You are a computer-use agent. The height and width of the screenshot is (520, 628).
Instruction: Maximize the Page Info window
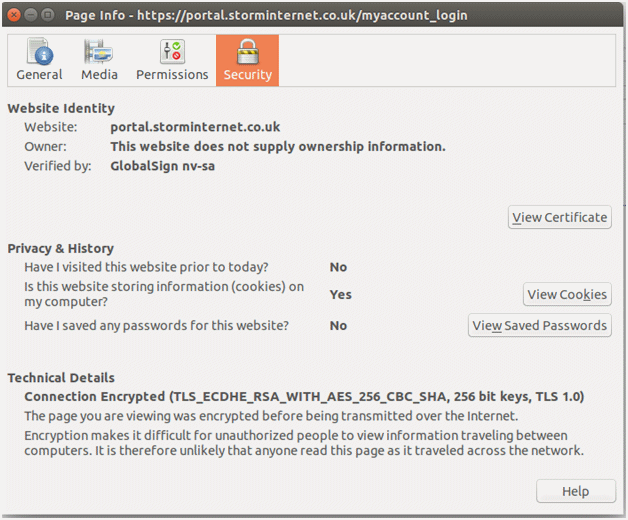click(47, 15)
